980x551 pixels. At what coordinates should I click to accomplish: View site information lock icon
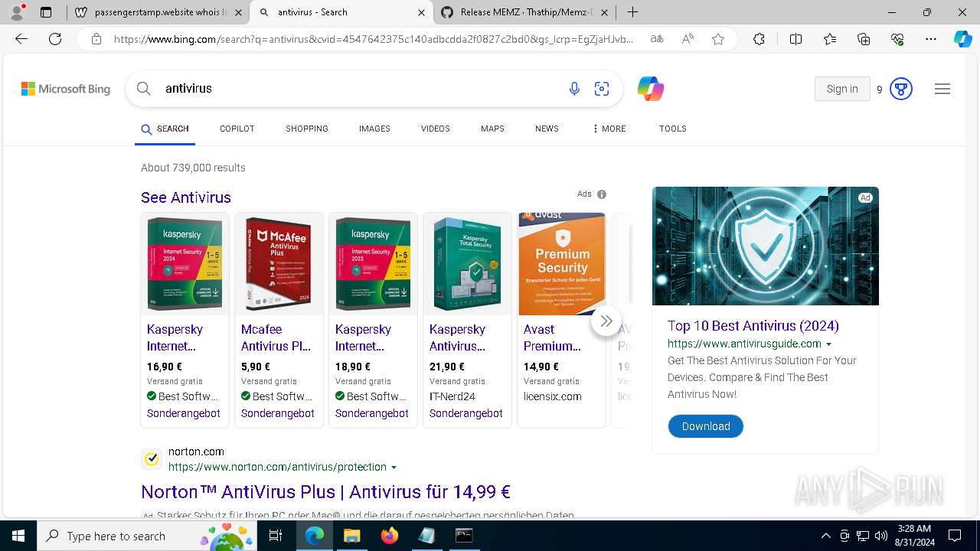96,39
